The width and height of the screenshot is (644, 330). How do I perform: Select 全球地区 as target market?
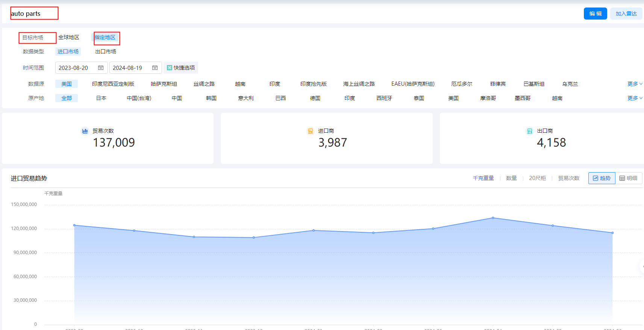69,37
